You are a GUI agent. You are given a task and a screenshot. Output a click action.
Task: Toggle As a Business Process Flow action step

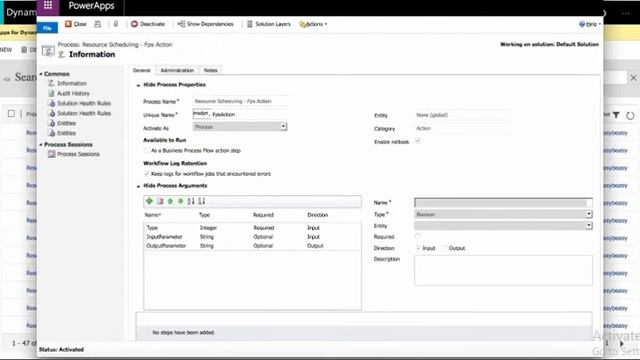click(x=147, y=151)
